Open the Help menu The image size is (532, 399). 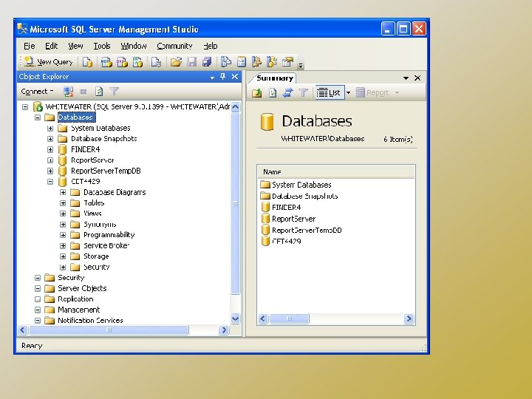[x=211, y=46]
